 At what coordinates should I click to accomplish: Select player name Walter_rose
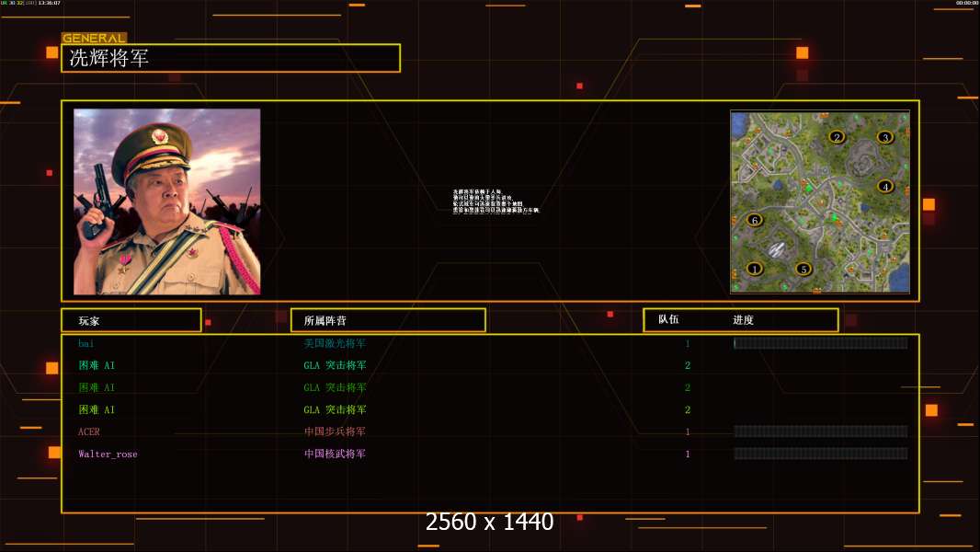(108, 454)
